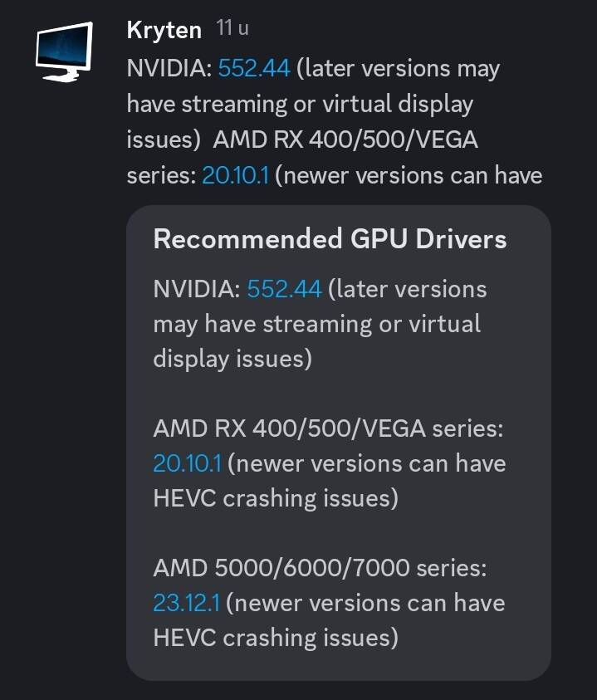Click "AMD 5000/6000/7000 series:" text in the embed
597x700 pixels.
click(x=319, y=568)
